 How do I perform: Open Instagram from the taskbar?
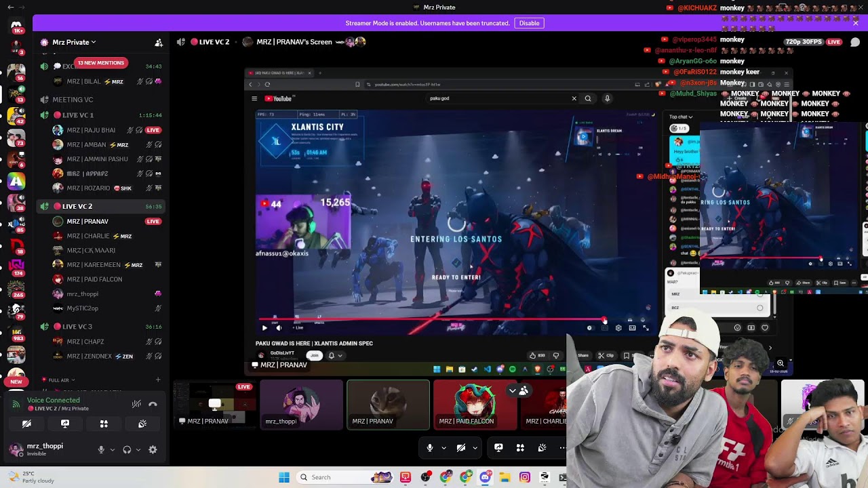(524, 477)
